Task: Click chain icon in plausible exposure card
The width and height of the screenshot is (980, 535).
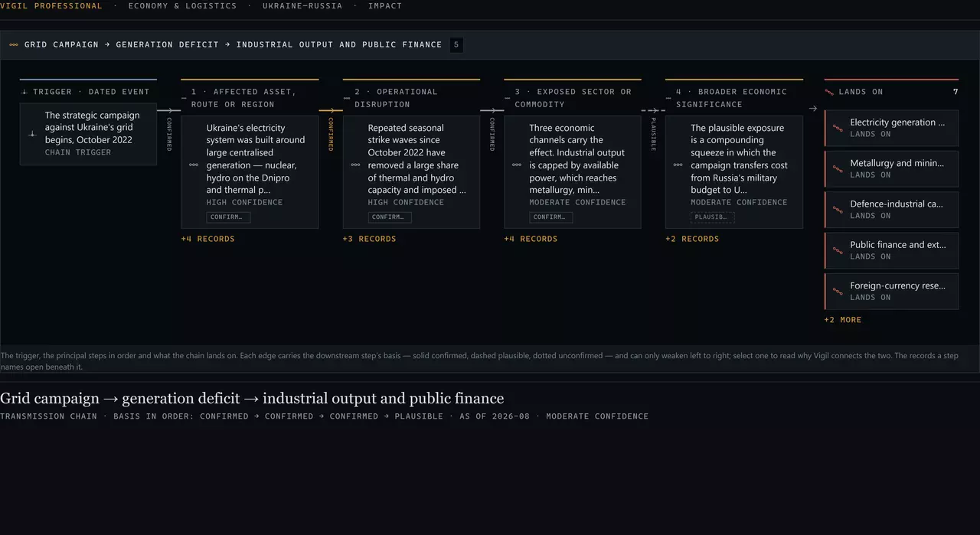Action: [678, 165]
